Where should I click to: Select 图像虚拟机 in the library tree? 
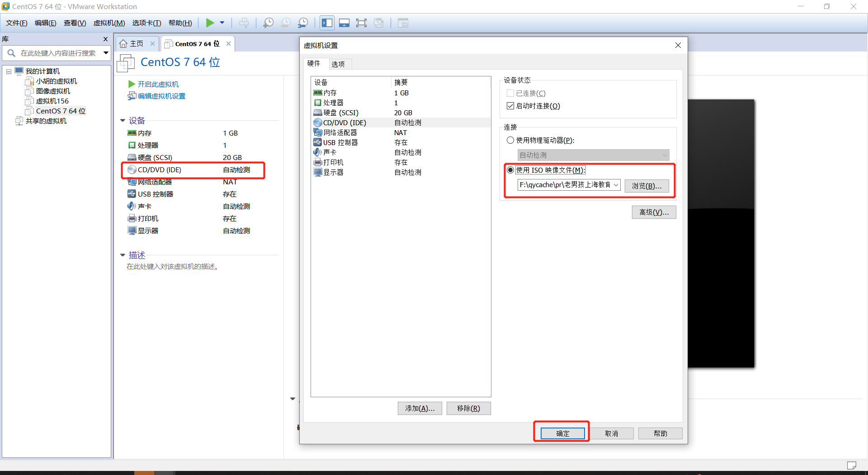pos(53,91)
